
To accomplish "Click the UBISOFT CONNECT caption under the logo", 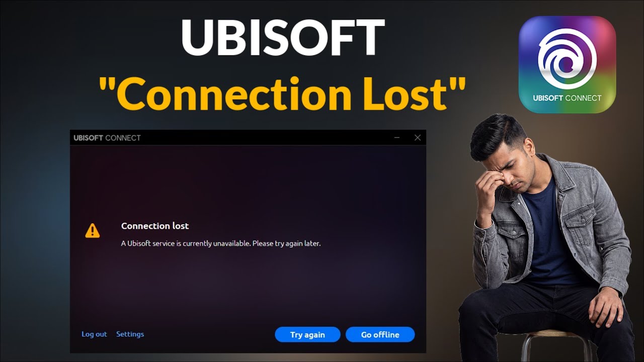I will click(x=568, y=98).
